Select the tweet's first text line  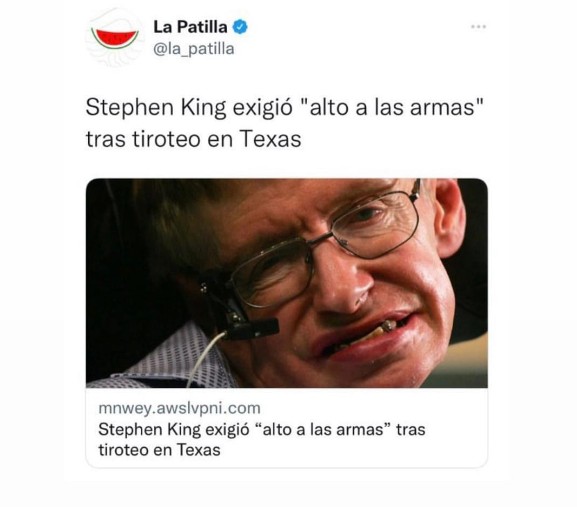(284, 108)
